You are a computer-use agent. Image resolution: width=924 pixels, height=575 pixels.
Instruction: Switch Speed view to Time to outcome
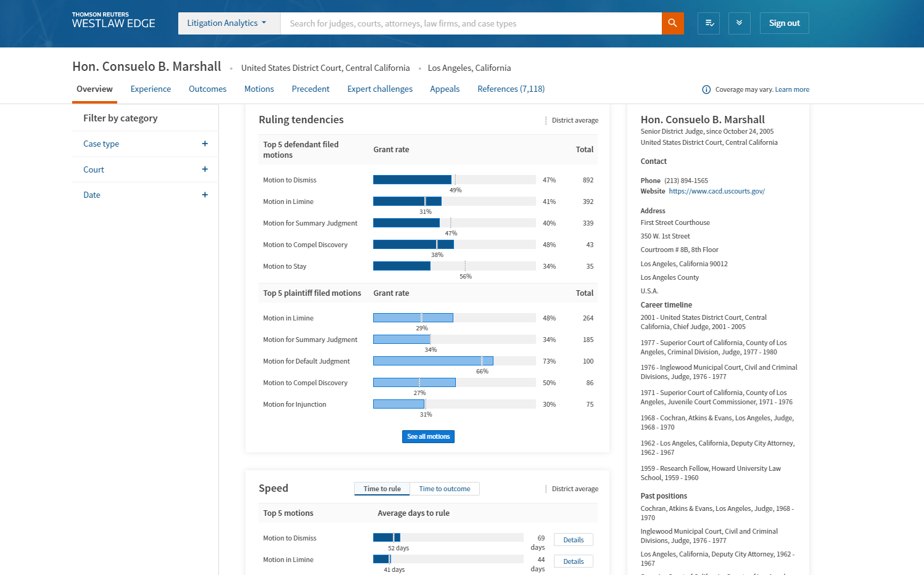tap(444, 489)
